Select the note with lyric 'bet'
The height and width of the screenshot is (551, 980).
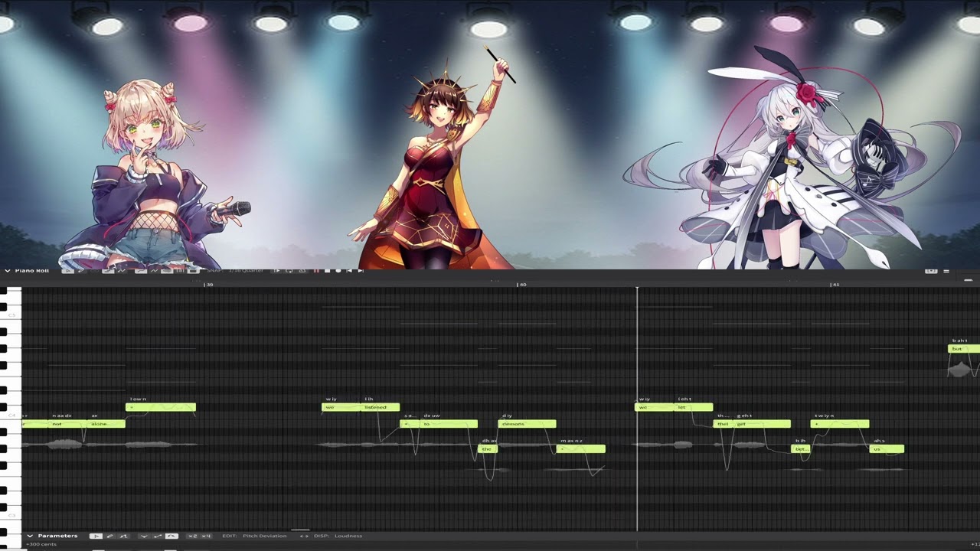800,449
